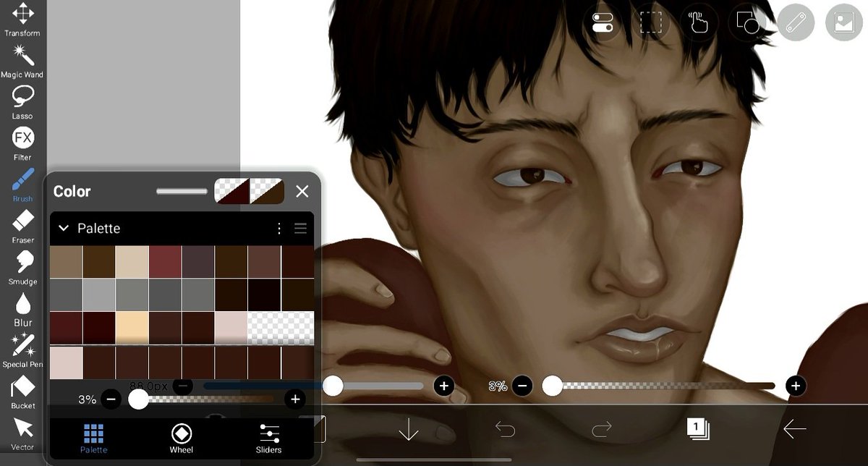The height and width of the screenshot is (466, 868).
Task: Open the Sliders tab
Action: click(x=269, y=438)
